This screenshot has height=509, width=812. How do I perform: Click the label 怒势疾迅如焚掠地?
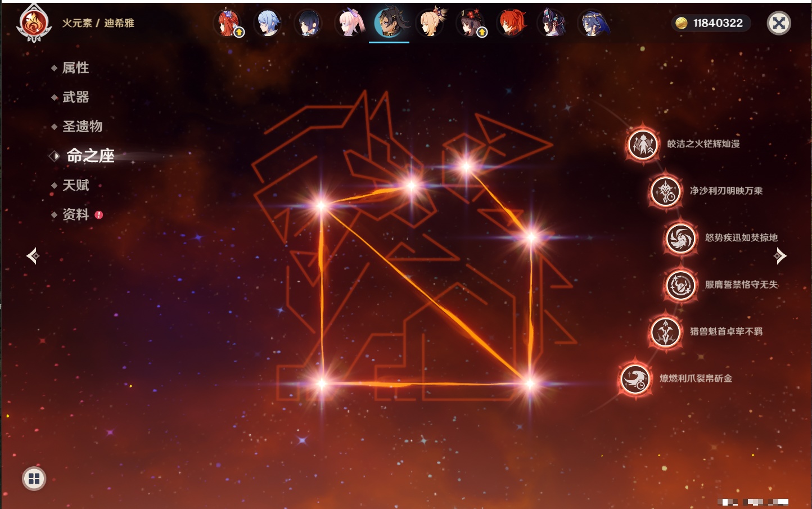coord(742,237)
